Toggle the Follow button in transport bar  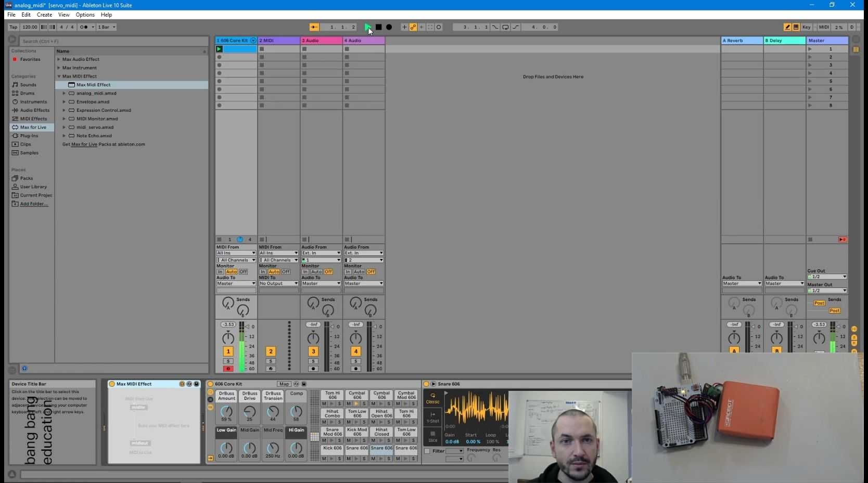[314, 27]
